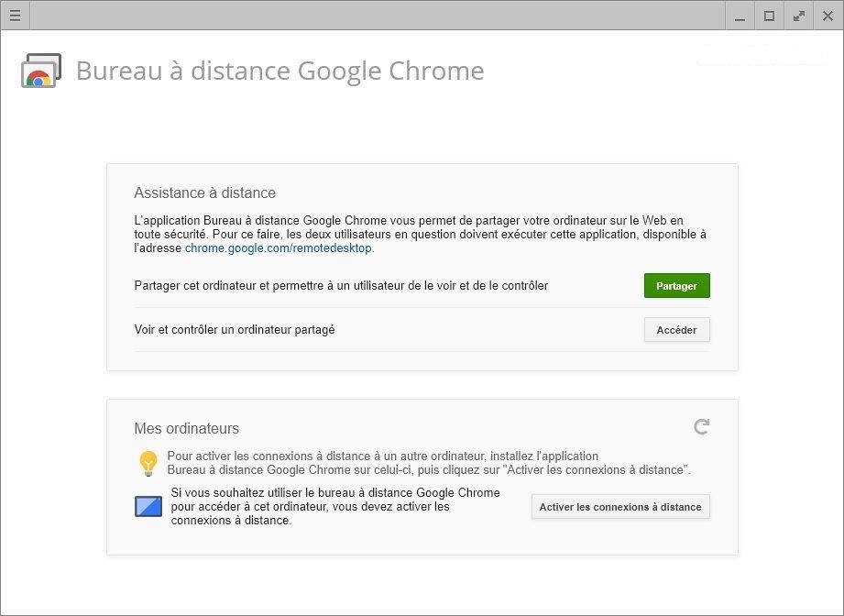Refresh the Mes ordinateurs list
Image resolution: width=844 pixels, height=616 pixels.
pos(701,427)
